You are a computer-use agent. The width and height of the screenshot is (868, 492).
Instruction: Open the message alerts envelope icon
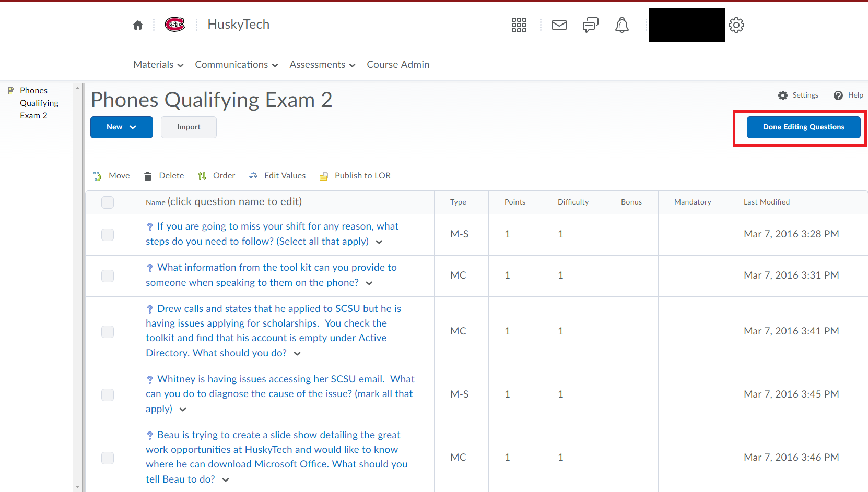559,25
